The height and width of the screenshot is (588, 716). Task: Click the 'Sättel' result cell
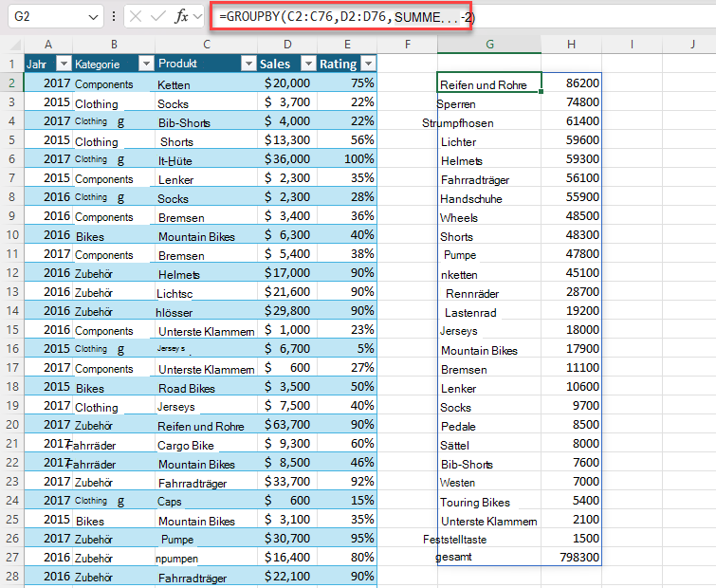pos(489,445)
